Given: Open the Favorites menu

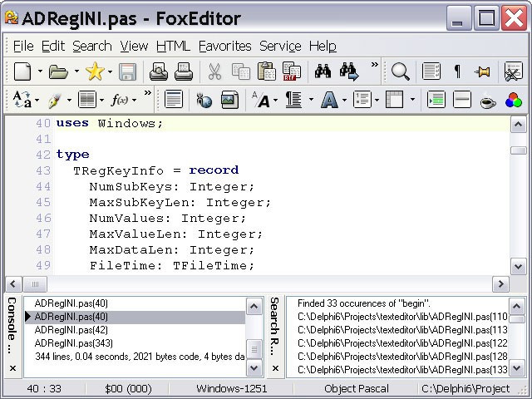Looking at the screenshot, I should pyautogui.click(x=225, y=46).
